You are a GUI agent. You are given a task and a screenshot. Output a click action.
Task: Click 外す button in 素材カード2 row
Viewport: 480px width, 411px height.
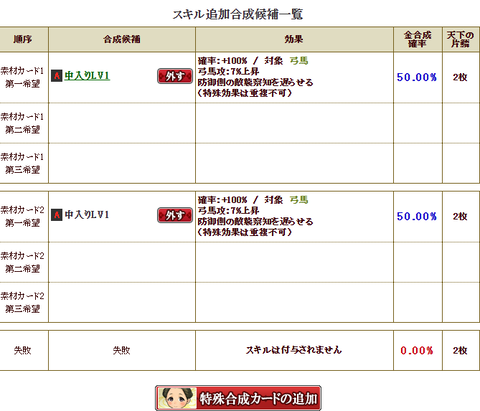coord(175,215)
